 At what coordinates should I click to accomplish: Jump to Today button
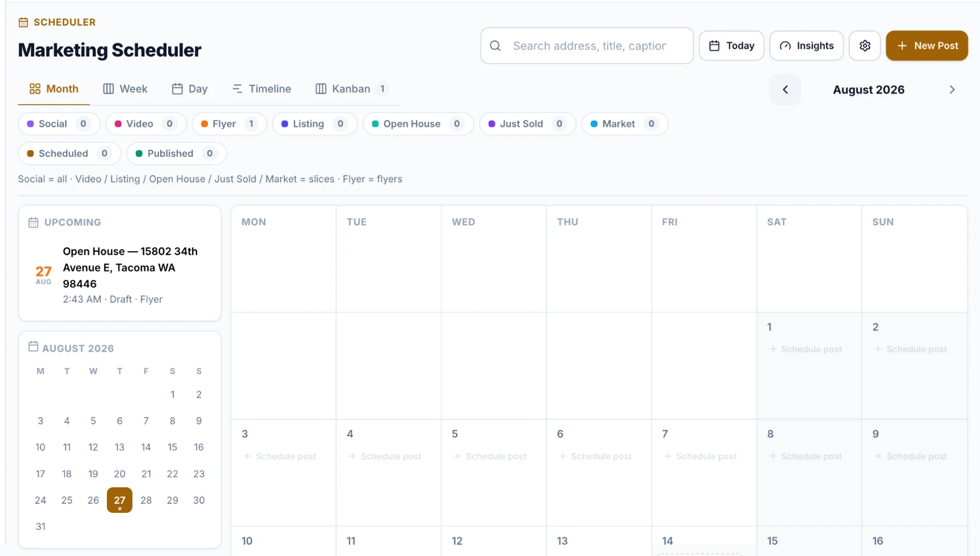[x=731, y=46]
